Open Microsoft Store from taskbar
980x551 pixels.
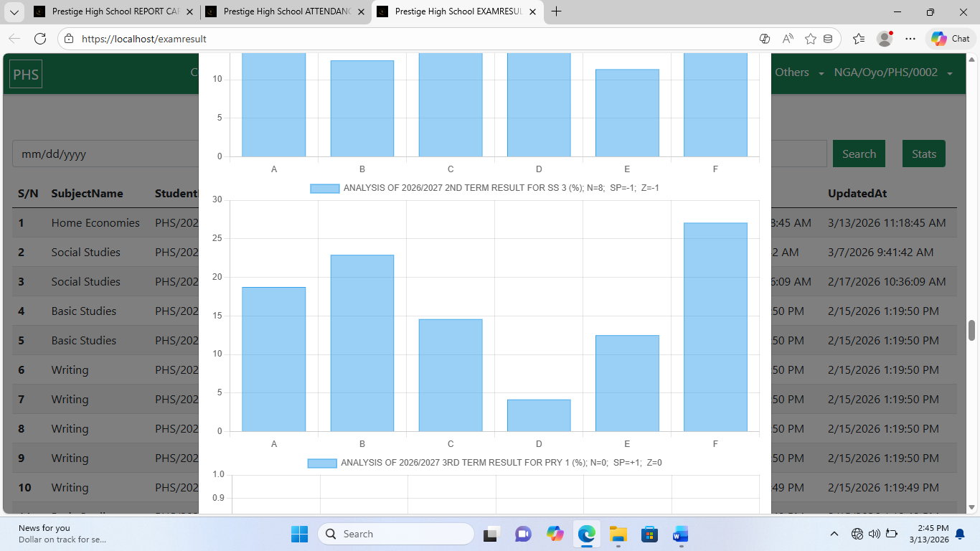pyautogui.click(x=649, y=534)
